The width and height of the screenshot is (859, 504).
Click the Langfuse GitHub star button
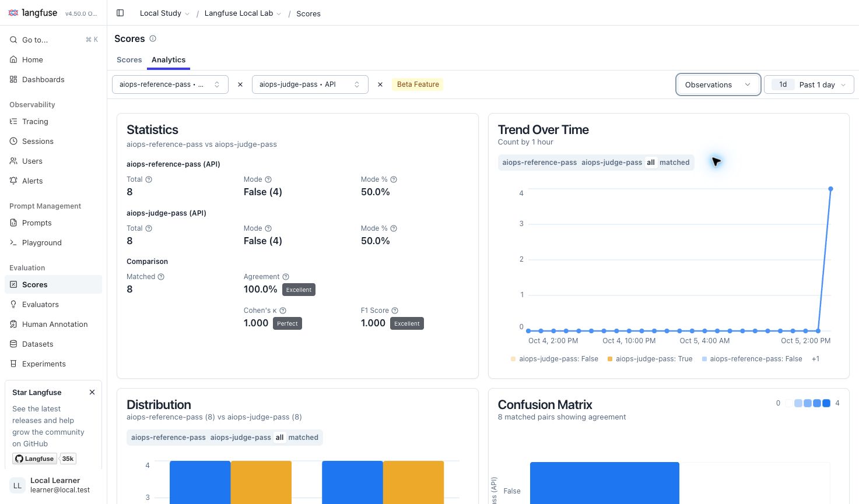pos(34,459)
